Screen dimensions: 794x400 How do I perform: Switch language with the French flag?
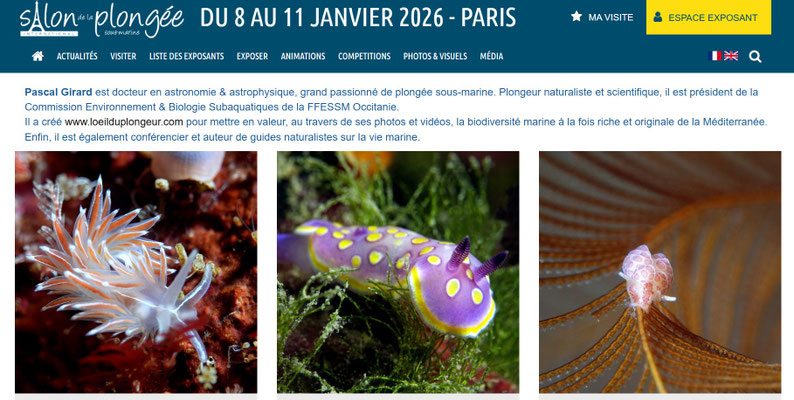pos(714,56)
